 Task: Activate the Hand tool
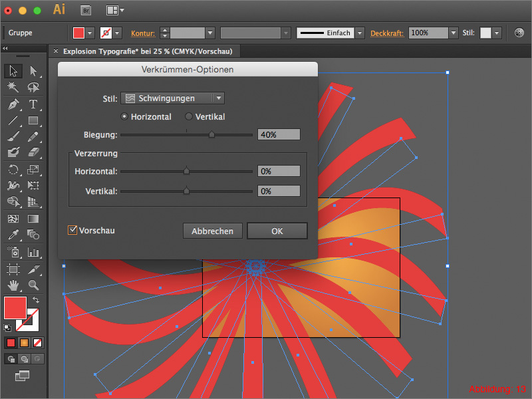click(x=13, y=285)
